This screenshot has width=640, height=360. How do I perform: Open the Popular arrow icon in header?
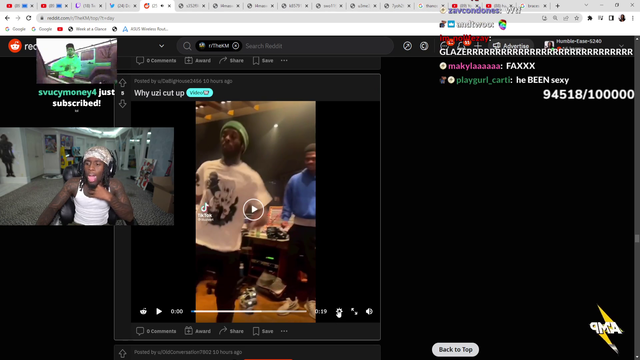pyautogui.click(x=407, y=46)
